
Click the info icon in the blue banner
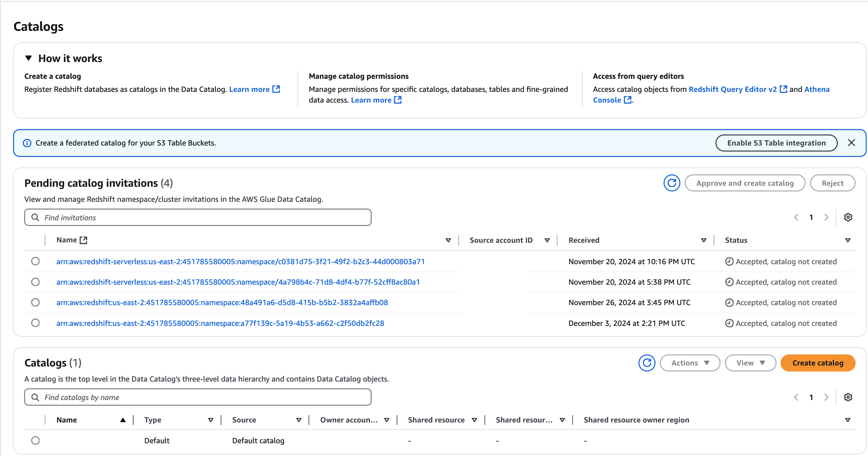[x=26, y=142]
